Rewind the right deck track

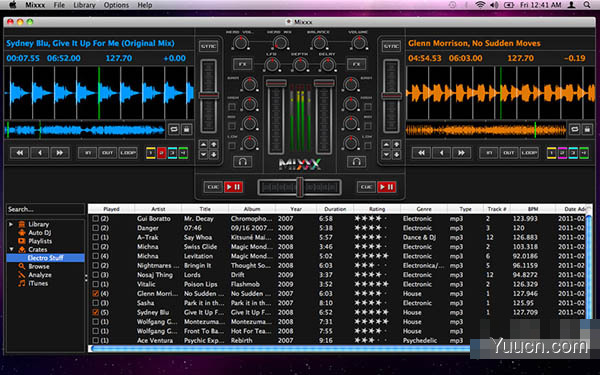[x=421, y=153]
